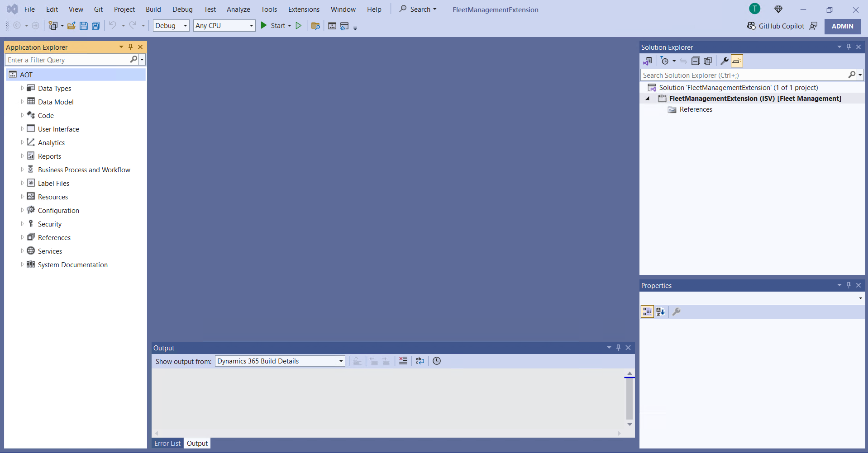This screenshot has height=453, width=868.
Task: Switch views icon in Solution Explorer toolbar
Action: 648,61
